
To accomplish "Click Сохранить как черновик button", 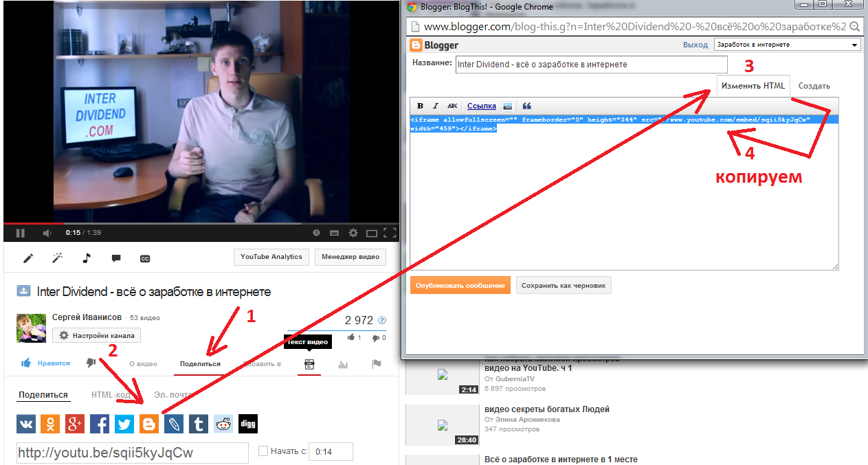I will pos(564,285).
